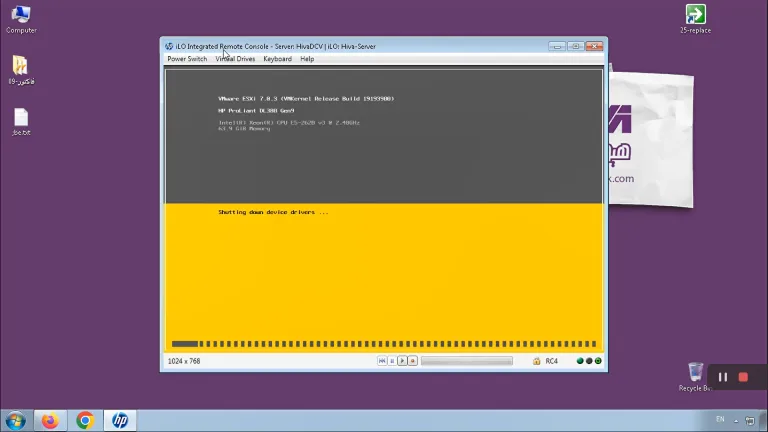Screen dimensions: 768x432
Task: Click the first green status LED
Action: [x=580, y=361]
